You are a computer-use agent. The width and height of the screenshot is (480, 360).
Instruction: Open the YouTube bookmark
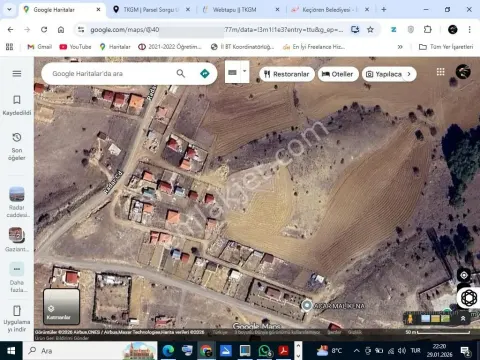75,47
